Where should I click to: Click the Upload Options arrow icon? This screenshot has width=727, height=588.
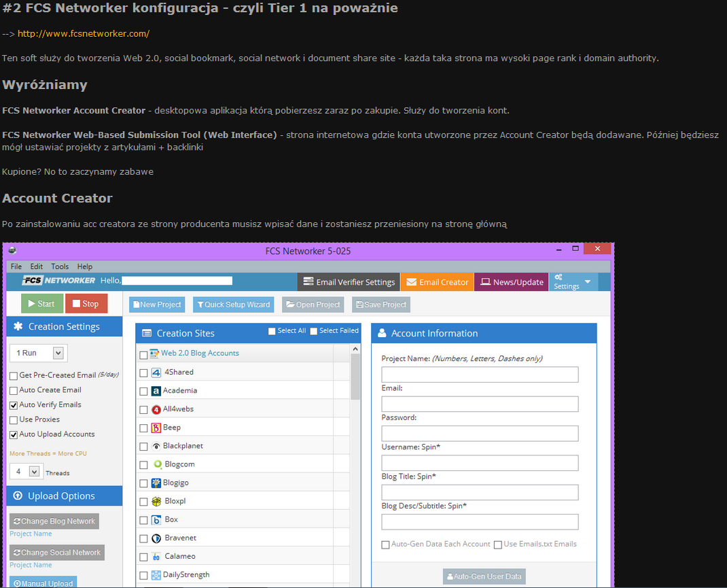click(18, 496)
